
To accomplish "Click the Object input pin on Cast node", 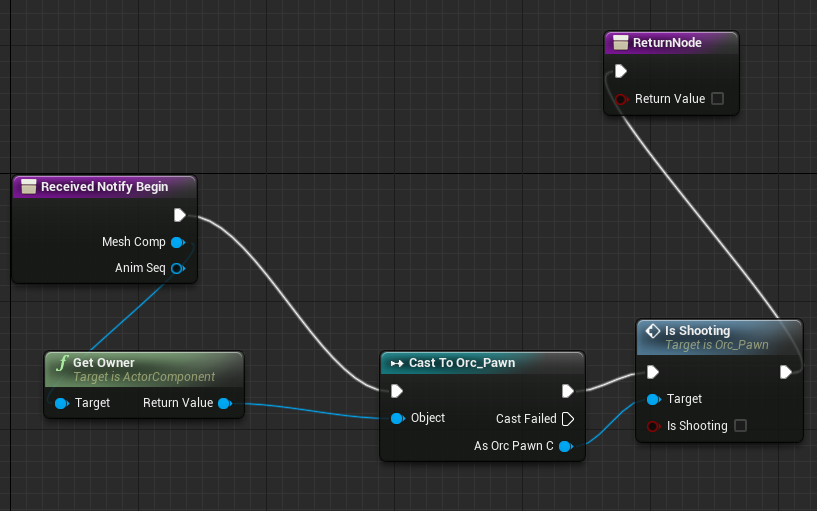I will point(398,418).
